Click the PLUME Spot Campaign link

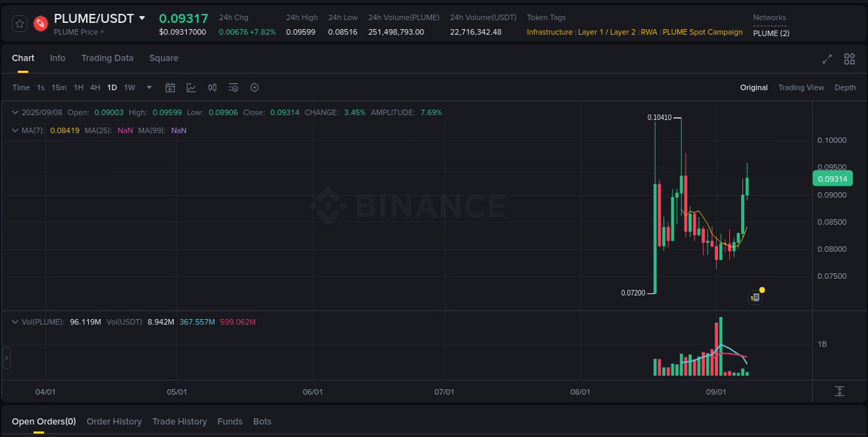tap(702, 32)
